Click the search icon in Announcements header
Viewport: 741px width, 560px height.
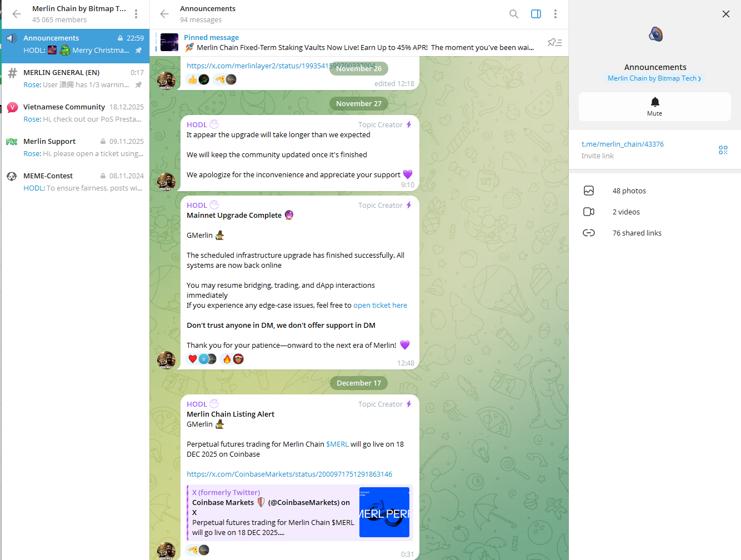tap(514, 14)
